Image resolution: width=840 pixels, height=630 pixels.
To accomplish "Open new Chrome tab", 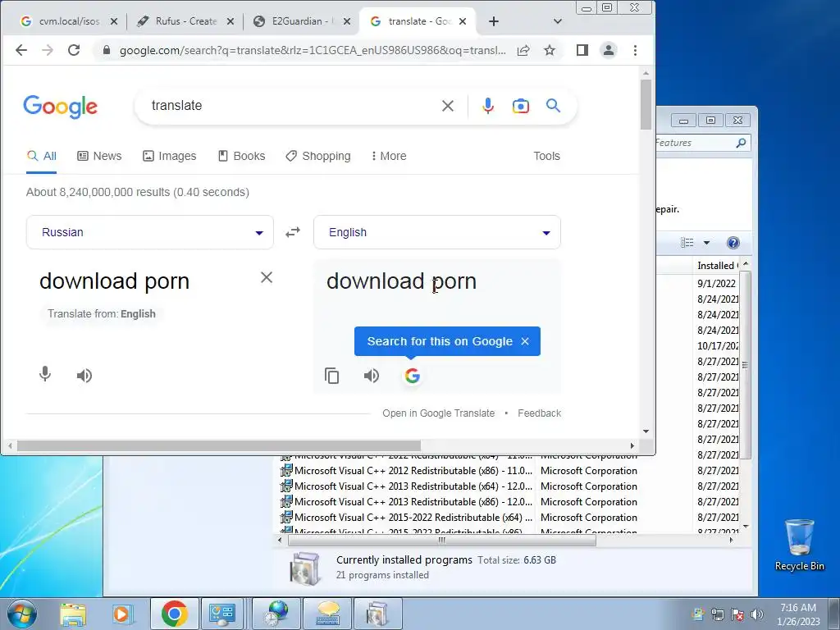I will click(493, 21).
